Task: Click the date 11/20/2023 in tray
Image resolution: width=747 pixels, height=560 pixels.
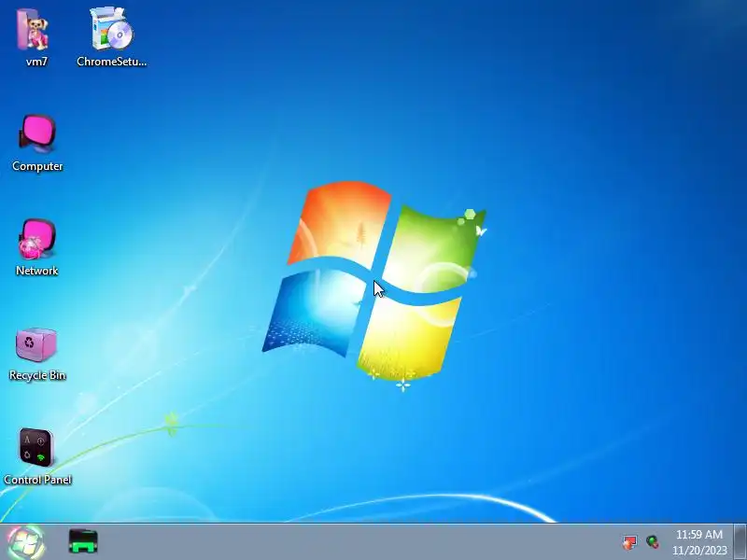Action: point(699,550)
